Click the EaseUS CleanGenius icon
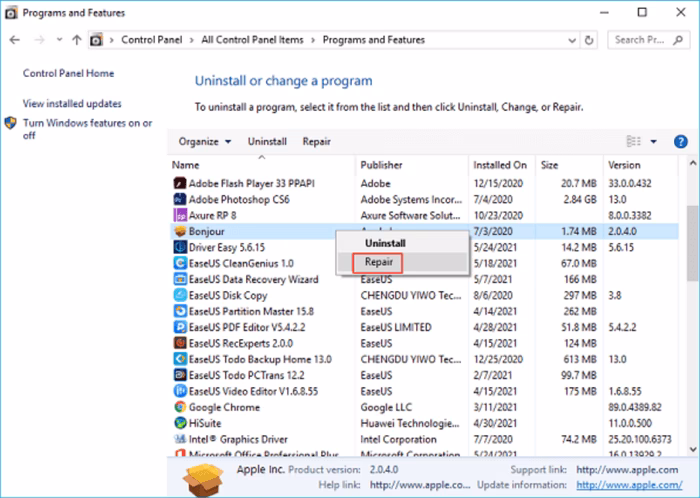The height and width of the screenshot is (498, 700). 180,263
